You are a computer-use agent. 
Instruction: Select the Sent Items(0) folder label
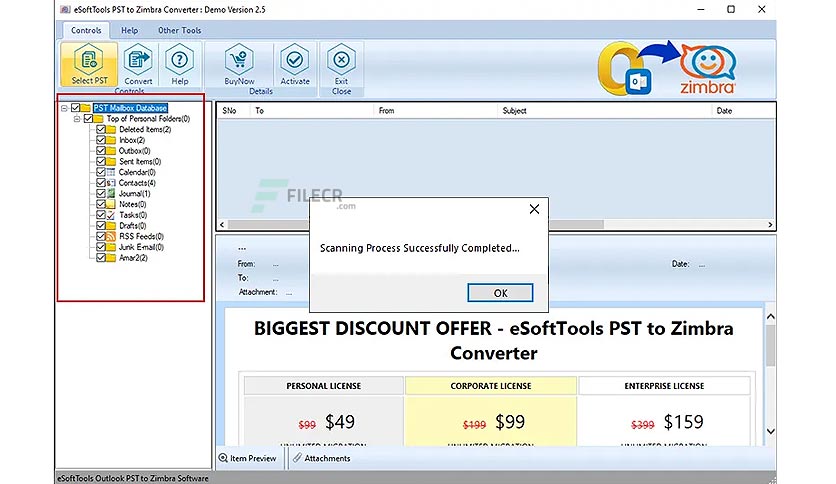[140, 162]
